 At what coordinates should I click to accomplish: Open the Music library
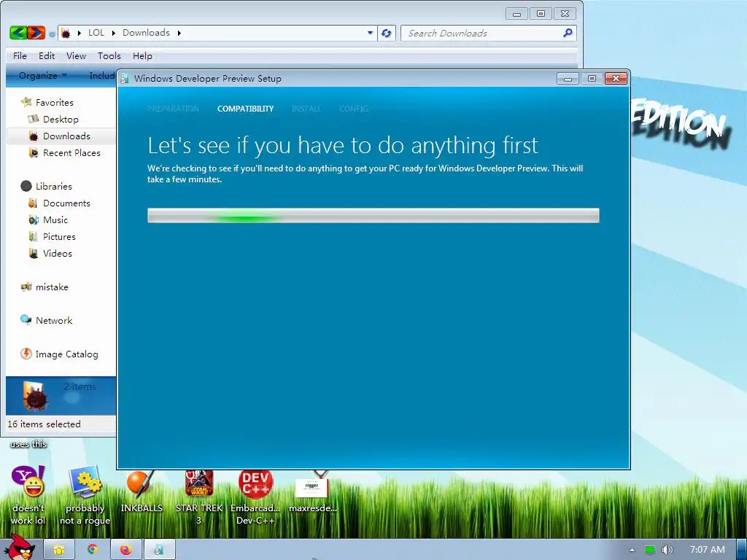pyautogui.click(x=55, y=220)
